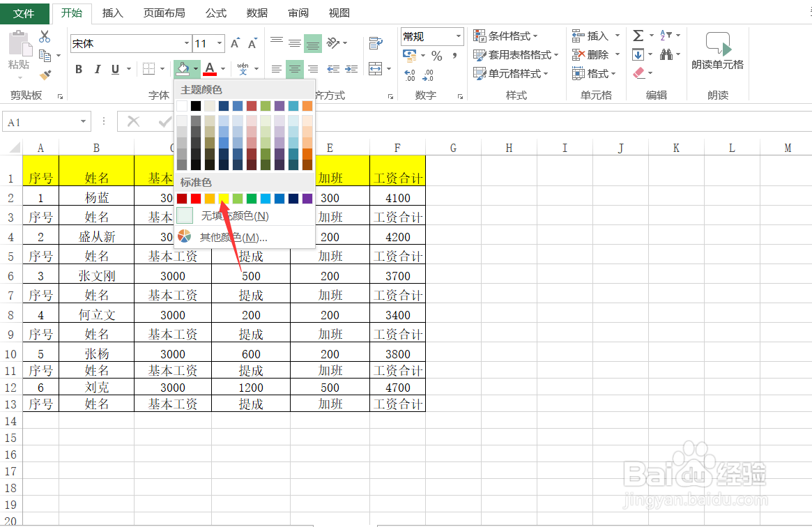Toggle bold formatting
Screen dimensions: 812x527
(79, 69)
